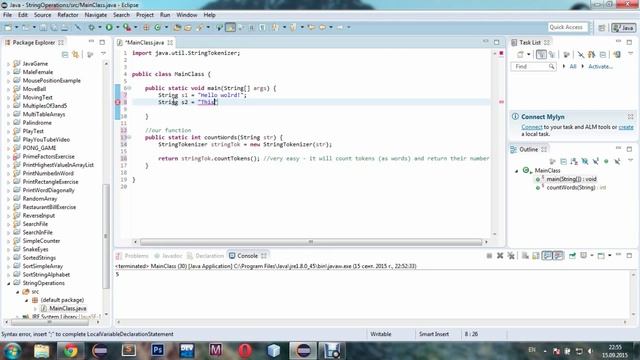
Task: Collapse the StringOperations project
Action: [9, 283]
